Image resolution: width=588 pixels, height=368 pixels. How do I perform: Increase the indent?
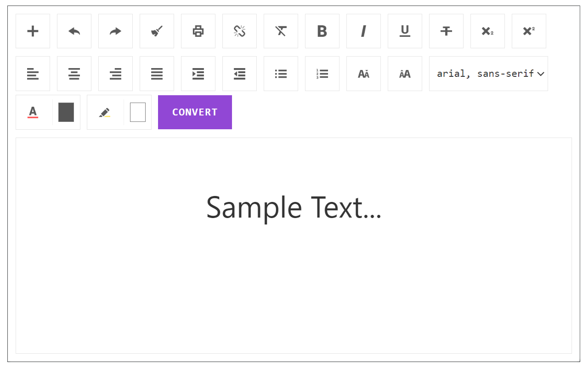(x=198, y=74)
